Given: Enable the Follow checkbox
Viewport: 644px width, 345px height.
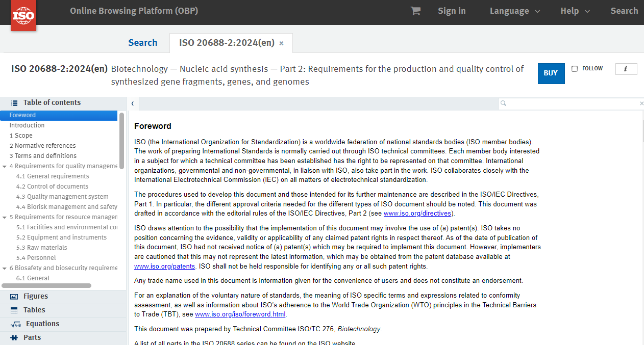Looking at the screenshot, I should click(x=575, y=69).
